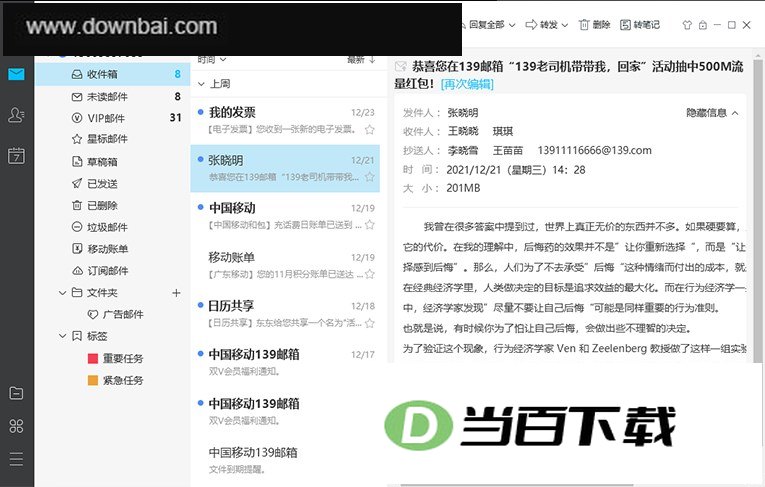The width and height of the screenshot is (765, 487).
Task: Click the 已删除 trash icon in the folder list
Action: [x=77, y=205]
